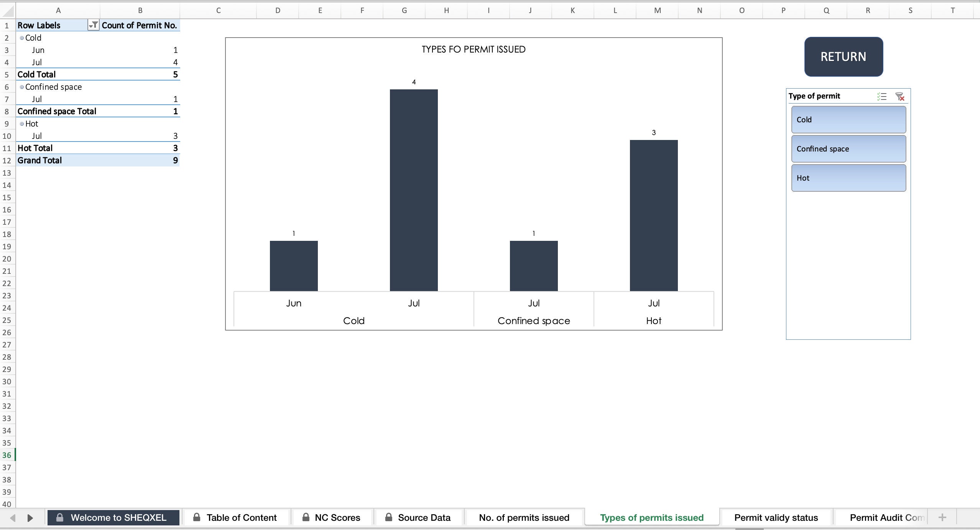Image resolution: width=980 pixels, height=530 pixels.
Task: Open the Row Labels filter icon
Action: pos(93,25)
